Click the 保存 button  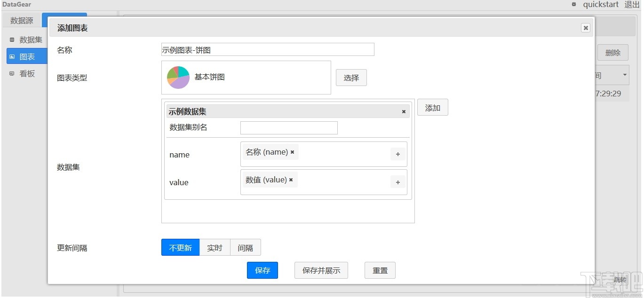262,270
